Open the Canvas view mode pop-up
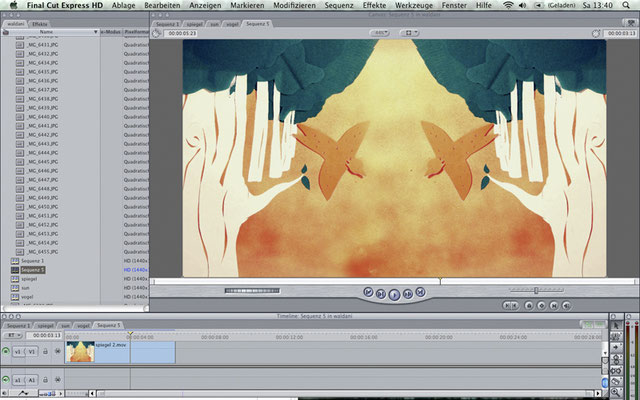Viewport: 640px width, 400px height. click(409, 33)
